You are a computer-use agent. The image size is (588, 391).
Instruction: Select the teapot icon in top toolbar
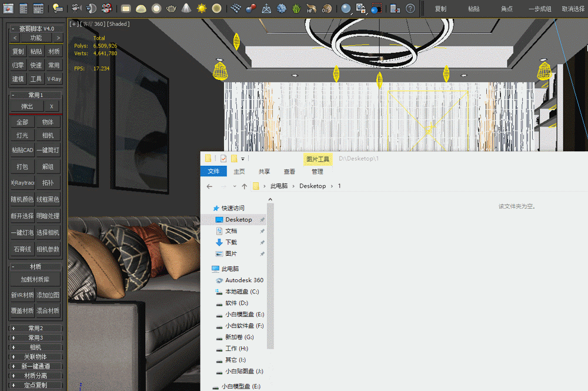coord(171,8)
